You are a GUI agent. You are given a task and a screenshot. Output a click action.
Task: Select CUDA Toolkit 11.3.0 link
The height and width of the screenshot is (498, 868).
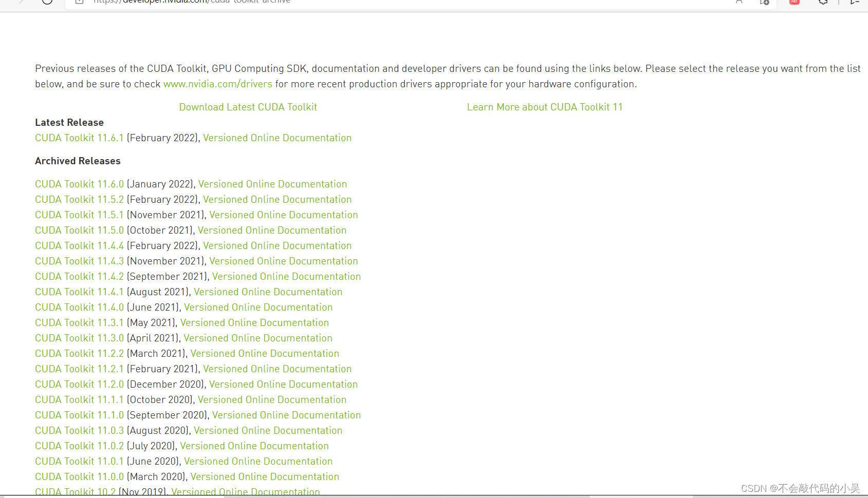coord(80,338)
